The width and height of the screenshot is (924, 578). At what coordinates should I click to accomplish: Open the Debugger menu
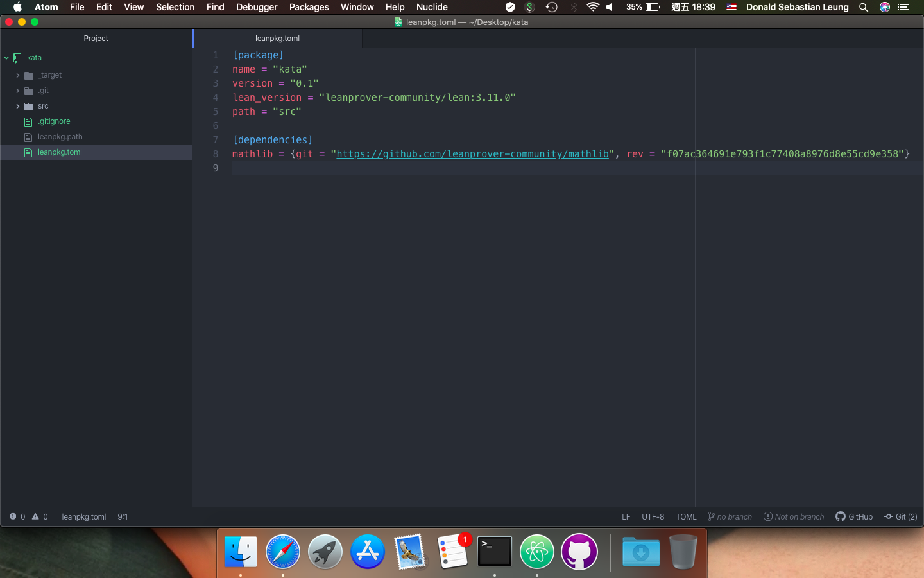point(257,7)
